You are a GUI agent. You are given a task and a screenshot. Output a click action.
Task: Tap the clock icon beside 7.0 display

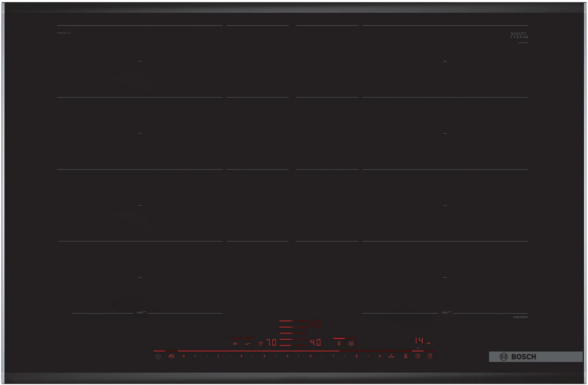[260, 343]
